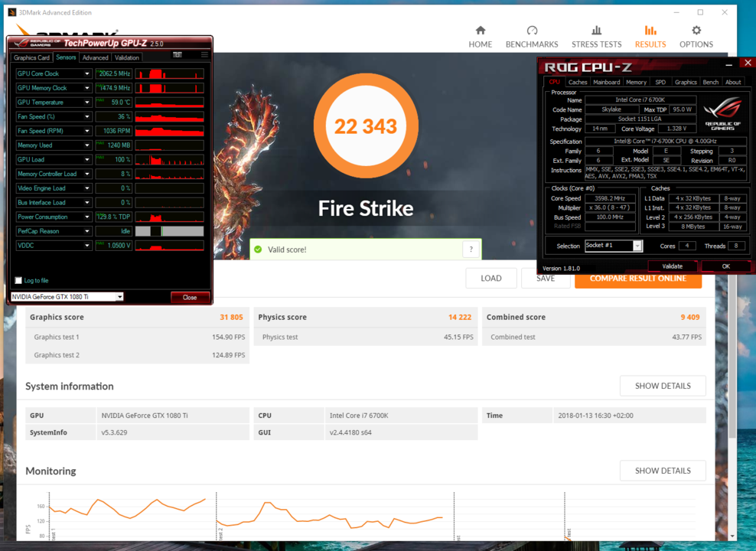Click the Time value 2018-01-13 16:30

coord(595,415)
